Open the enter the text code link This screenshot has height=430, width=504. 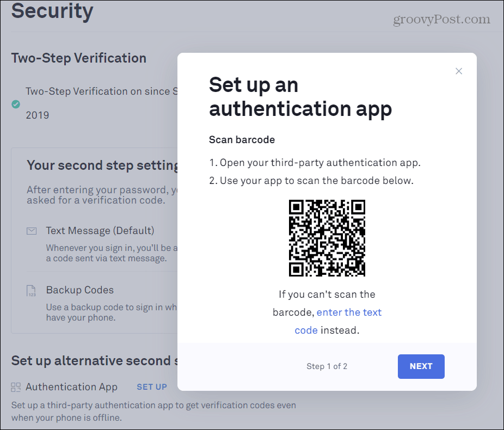tap(338, 321)
